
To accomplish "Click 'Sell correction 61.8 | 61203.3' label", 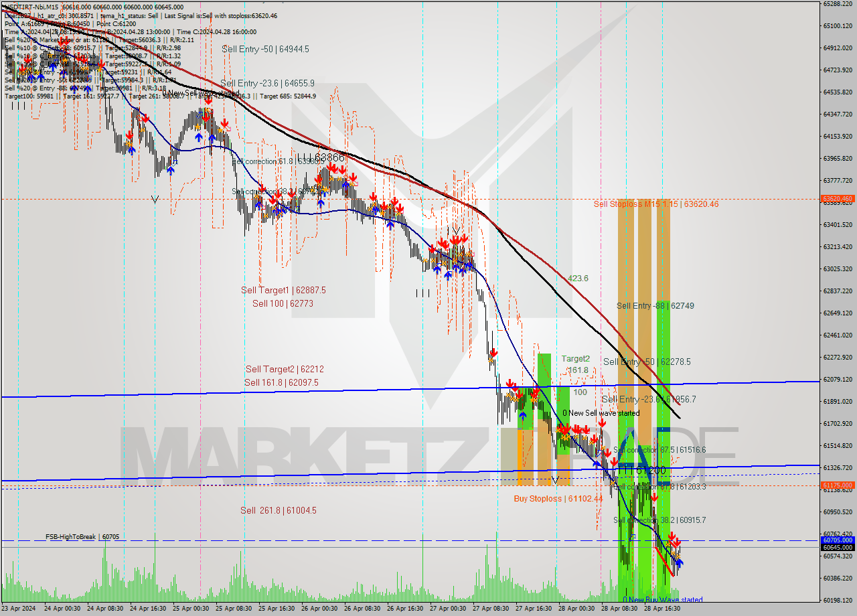I will [x=659, y=487].
